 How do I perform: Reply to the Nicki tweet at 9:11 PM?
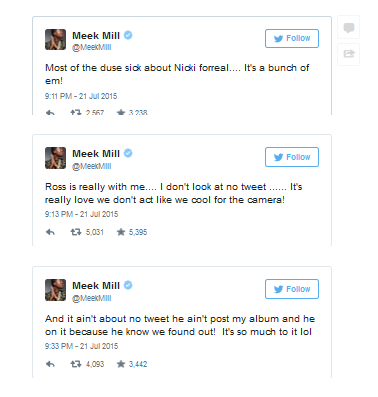pyautogui.click(x=50, y=113)
